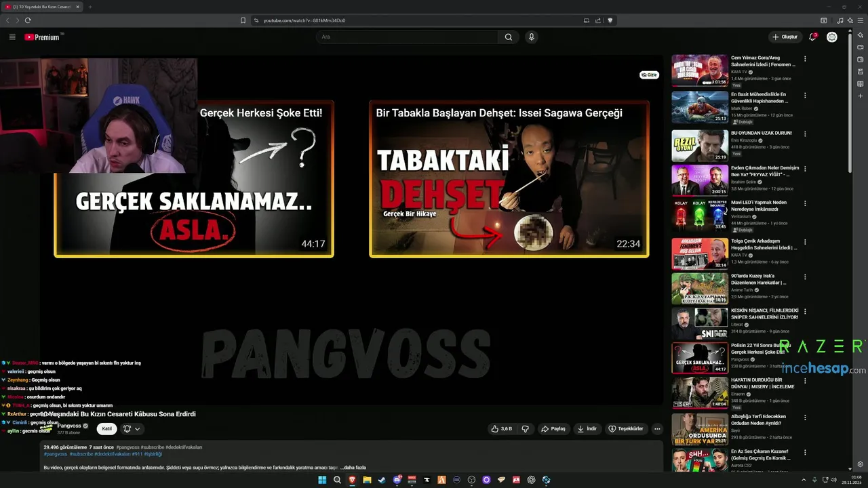Viewport: 868px width, 488px height.
Task: Focus the Ara search field
Action: [x=407, y=37]
